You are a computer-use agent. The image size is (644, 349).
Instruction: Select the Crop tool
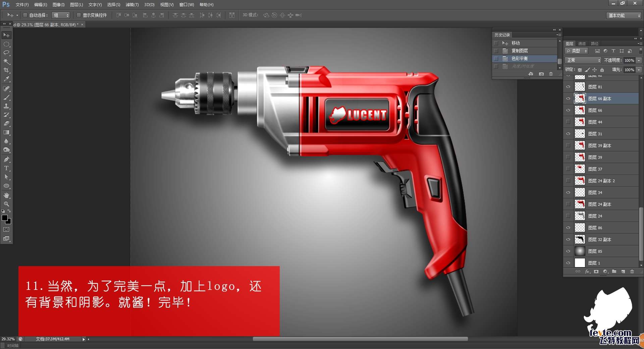[x=6, y=70]
